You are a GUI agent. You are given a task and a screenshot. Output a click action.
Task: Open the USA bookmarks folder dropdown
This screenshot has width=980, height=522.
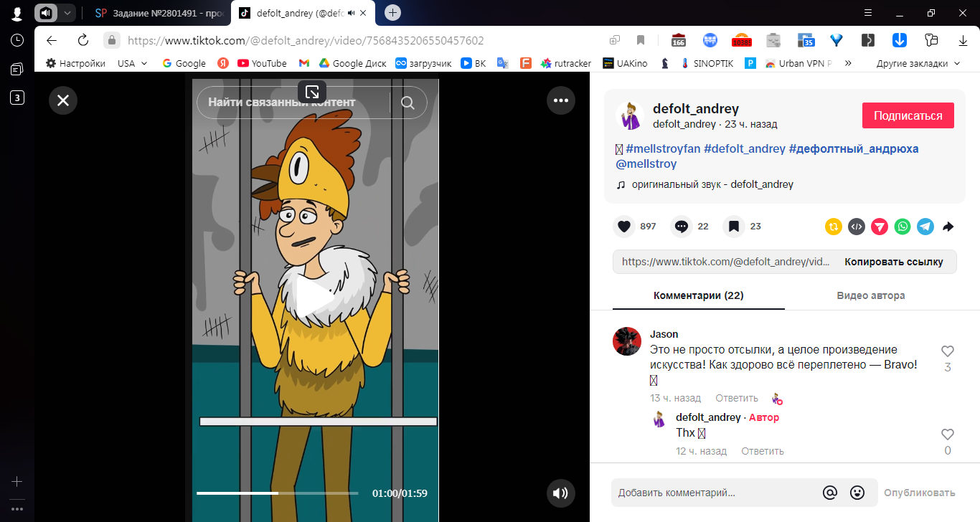click(133, 63)
